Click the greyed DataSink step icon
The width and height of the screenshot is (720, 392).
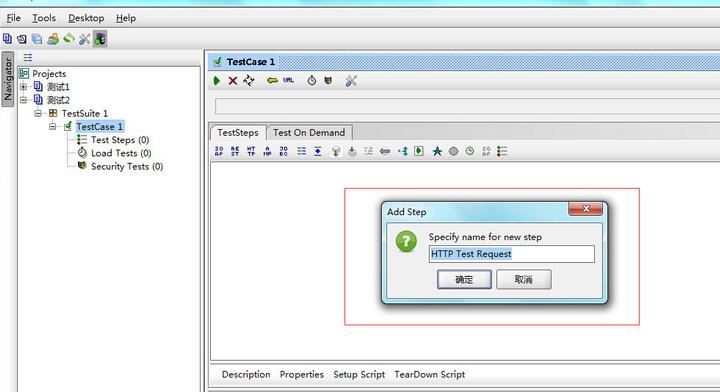tap(352, 151)
